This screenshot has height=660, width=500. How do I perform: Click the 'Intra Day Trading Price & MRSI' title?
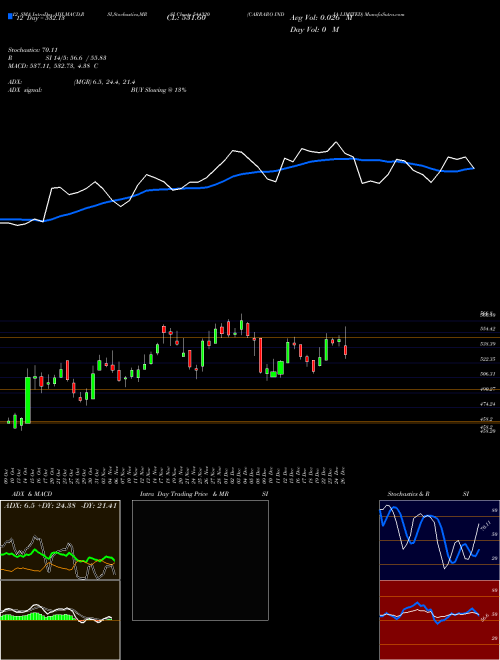point(204,494)
